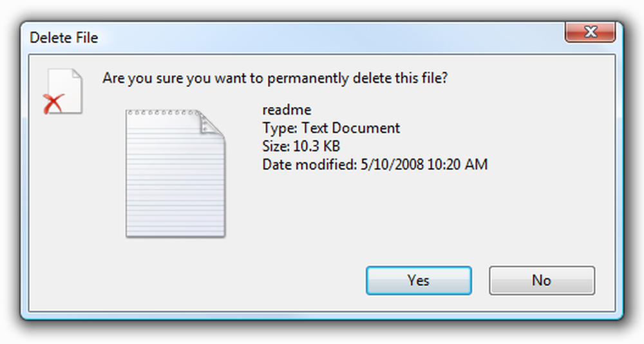Image resolution: width=644 pixels, height=344 pixels.
Task: Click the Type: Text Document line
Action: (x=331, y=128)
